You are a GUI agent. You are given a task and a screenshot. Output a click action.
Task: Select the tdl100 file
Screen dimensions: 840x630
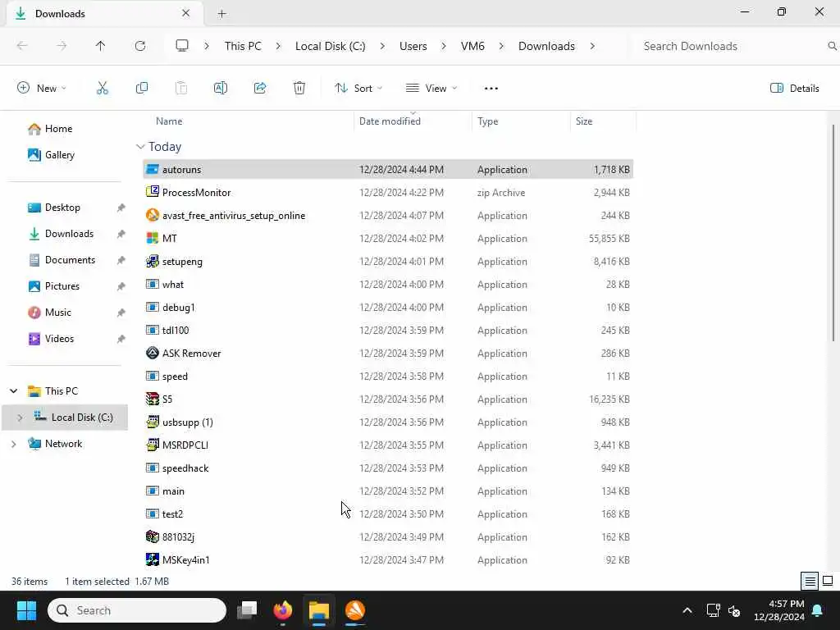click(176, 331)
